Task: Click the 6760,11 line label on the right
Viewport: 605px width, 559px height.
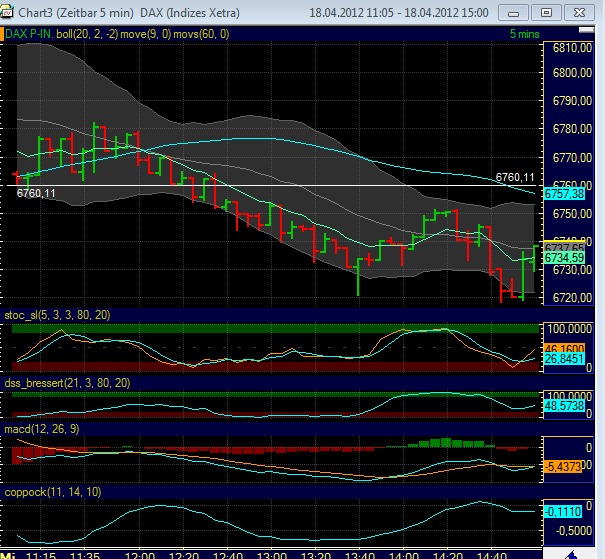Action: click(515, 177)
